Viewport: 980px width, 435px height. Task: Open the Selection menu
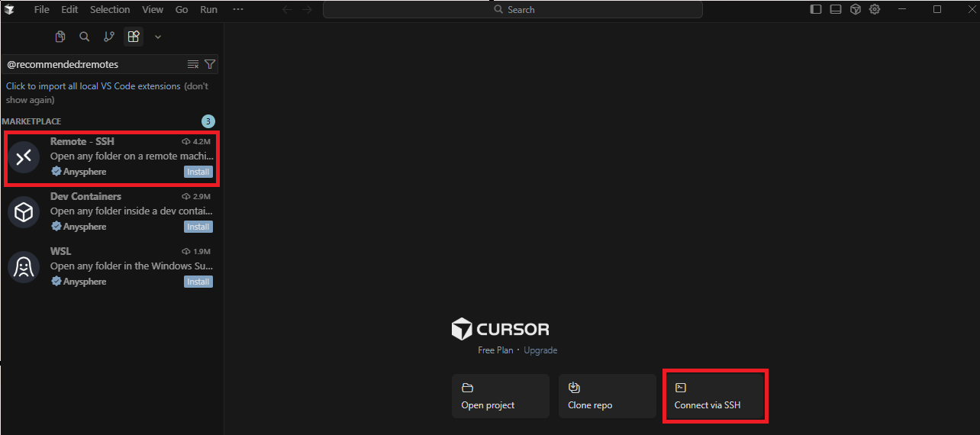point(110,10)
